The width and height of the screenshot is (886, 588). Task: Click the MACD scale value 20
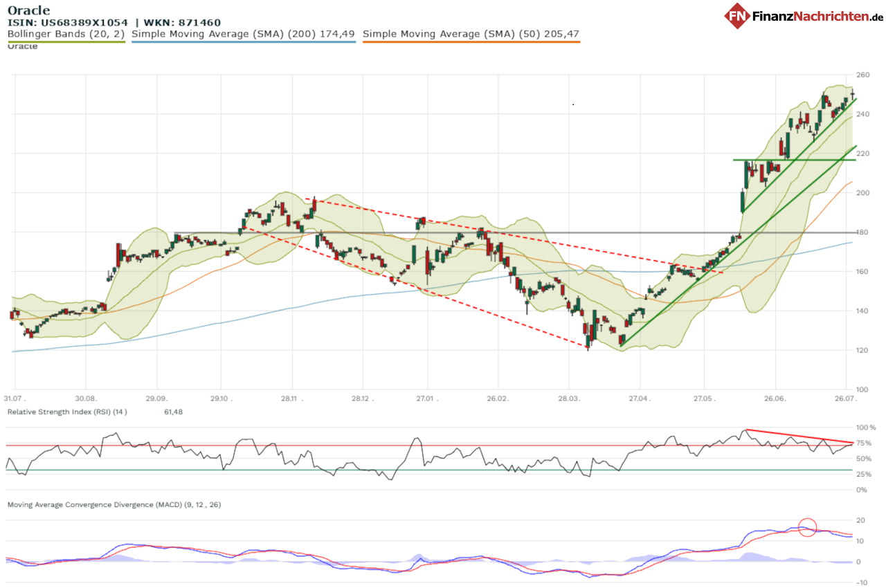[862, 520]
